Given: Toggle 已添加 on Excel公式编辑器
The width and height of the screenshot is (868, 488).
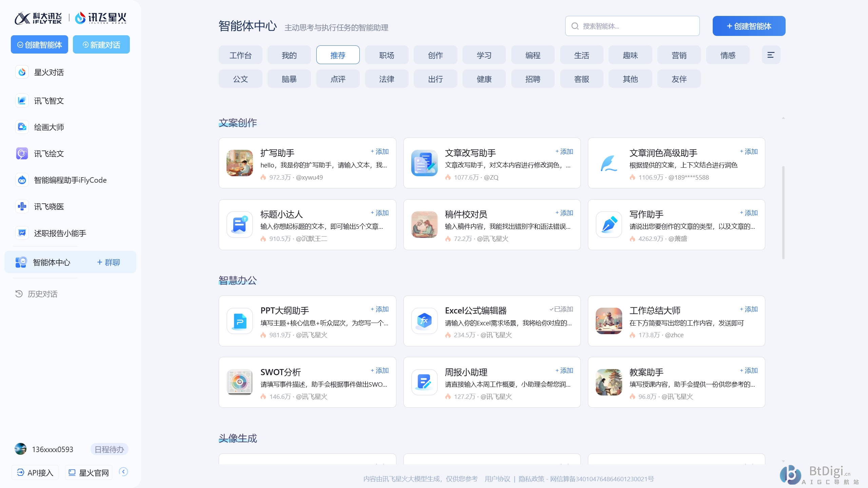Looking at the screenshot, I should [x=561, y=309].
